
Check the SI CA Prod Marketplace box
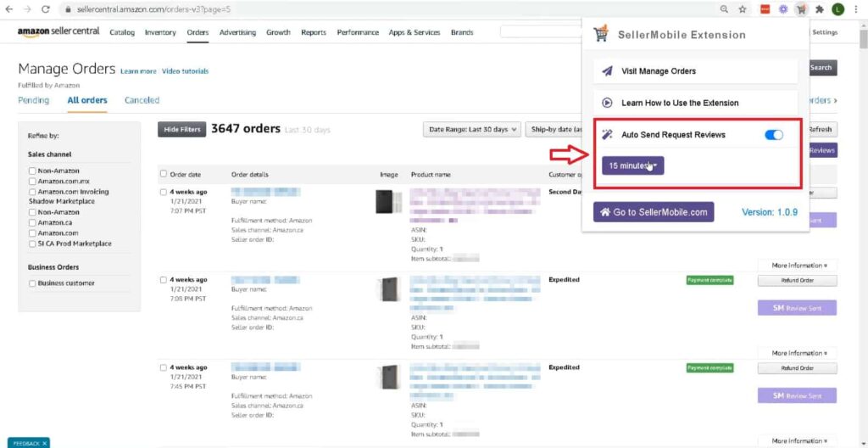[32, 244]
